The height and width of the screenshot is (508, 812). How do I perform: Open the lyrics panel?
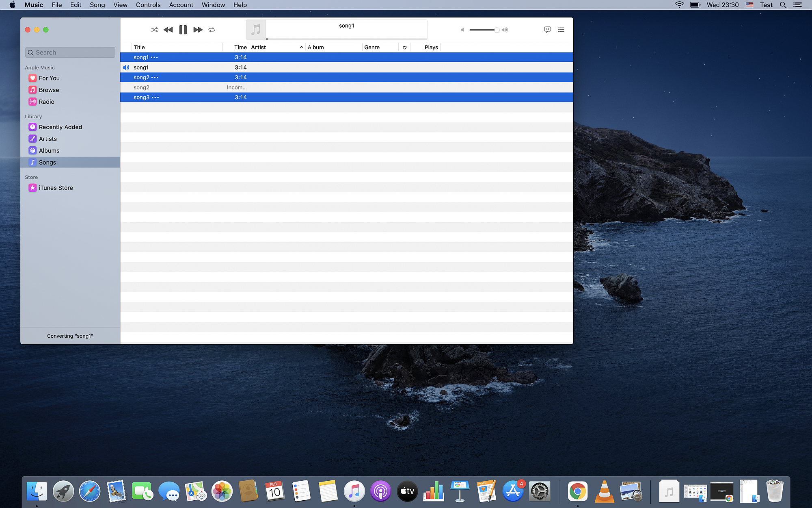pos(547,30)
